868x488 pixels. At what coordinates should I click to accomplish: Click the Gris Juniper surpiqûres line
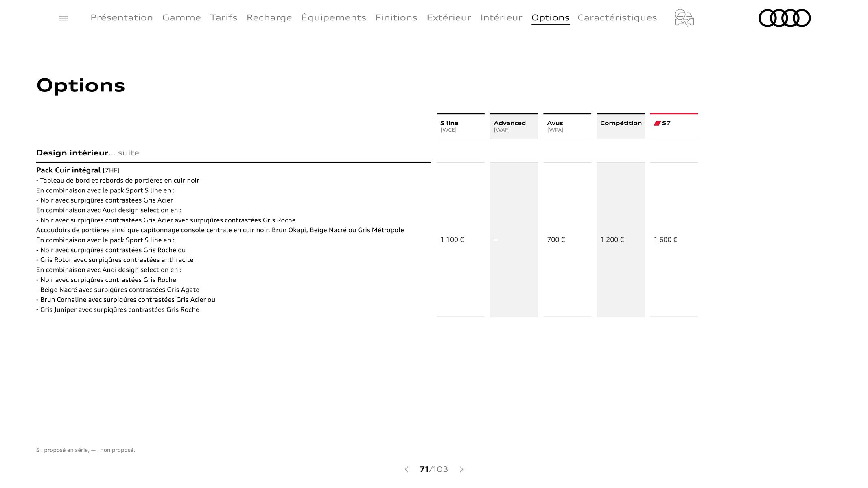118,309
